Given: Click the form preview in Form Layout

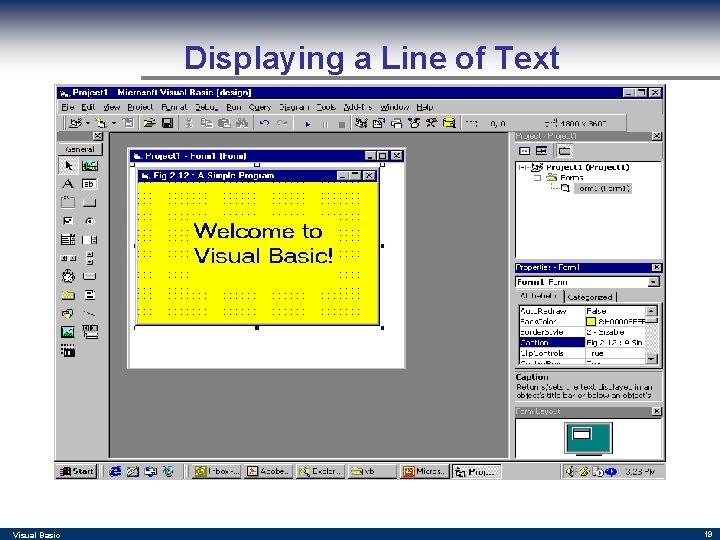Looking at the screenshot, I should click(x=582, y=433).
